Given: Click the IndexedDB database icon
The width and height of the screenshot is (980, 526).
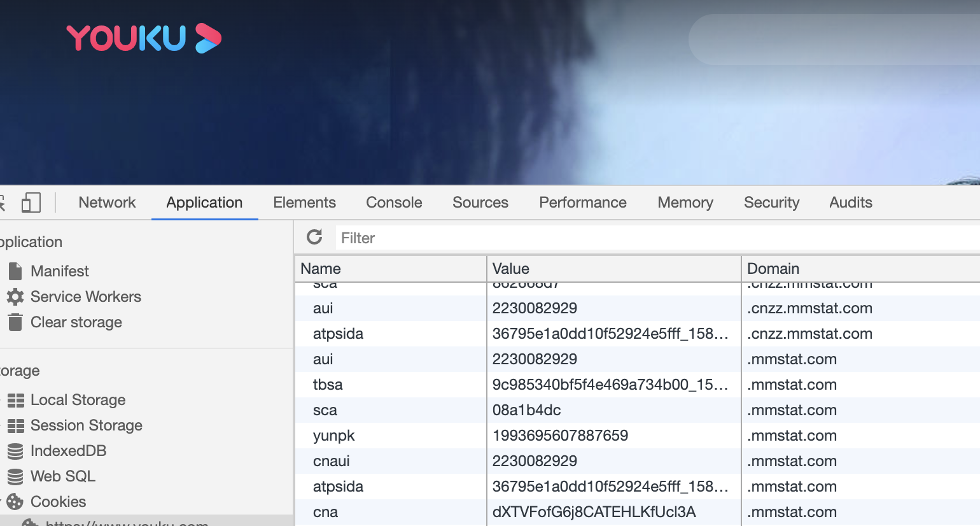Looking at the screenshot, I should (15, 451).
